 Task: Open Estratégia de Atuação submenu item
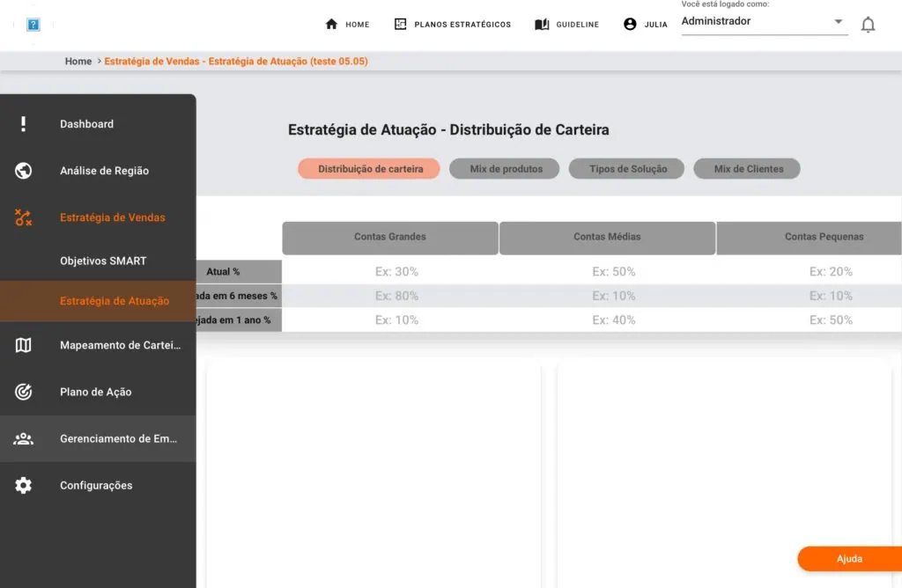point(98,301)
